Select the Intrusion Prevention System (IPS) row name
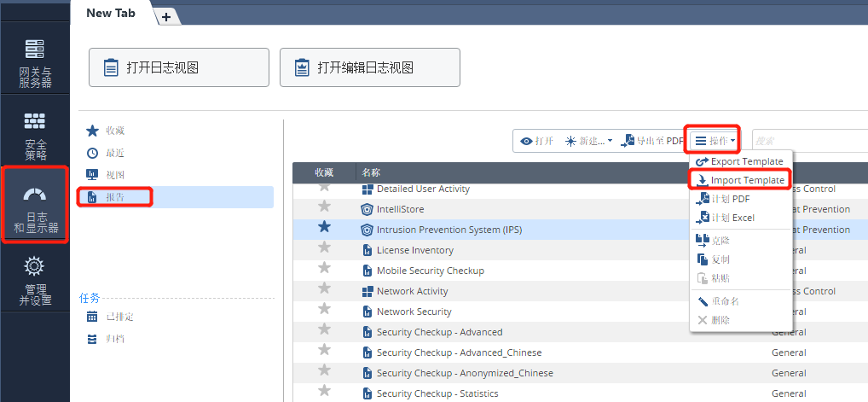 coord(449,230)
